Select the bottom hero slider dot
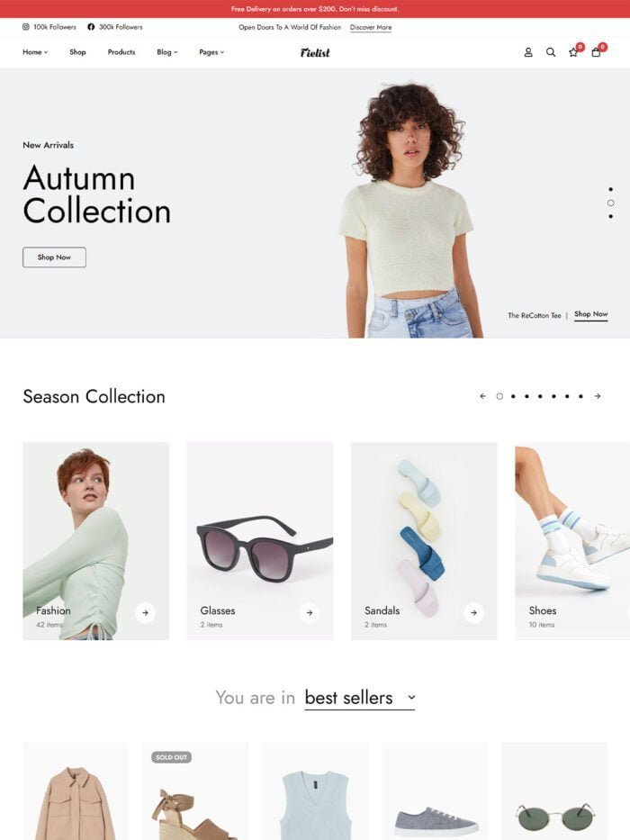Image resolution: width=630 pixels, height=840 pixels. pos(611,216)
